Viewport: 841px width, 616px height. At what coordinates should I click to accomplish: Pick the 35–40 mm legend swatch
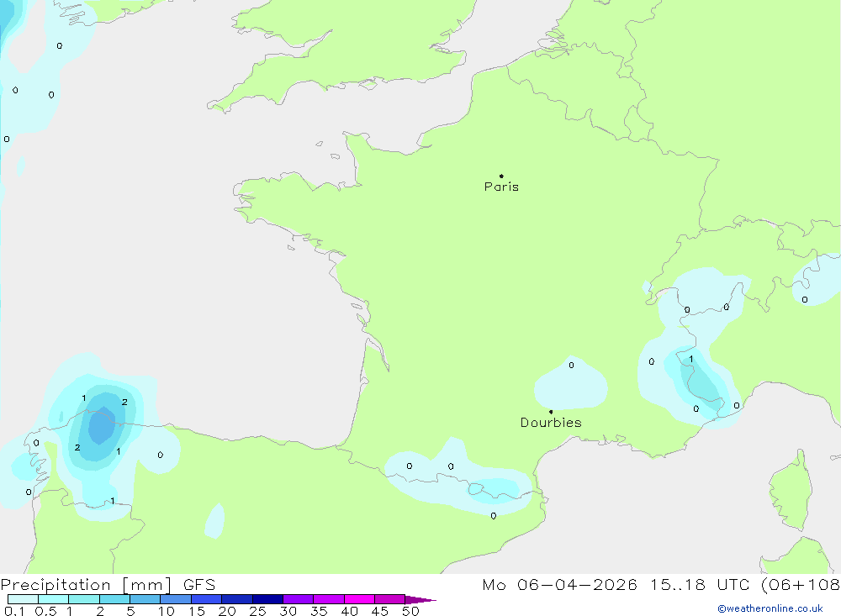(328, 599)
